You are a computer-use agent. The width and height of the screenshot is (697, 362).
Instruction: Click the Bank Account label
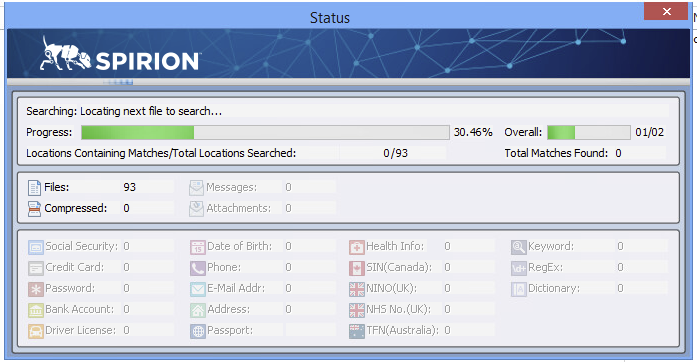point(80,309)
